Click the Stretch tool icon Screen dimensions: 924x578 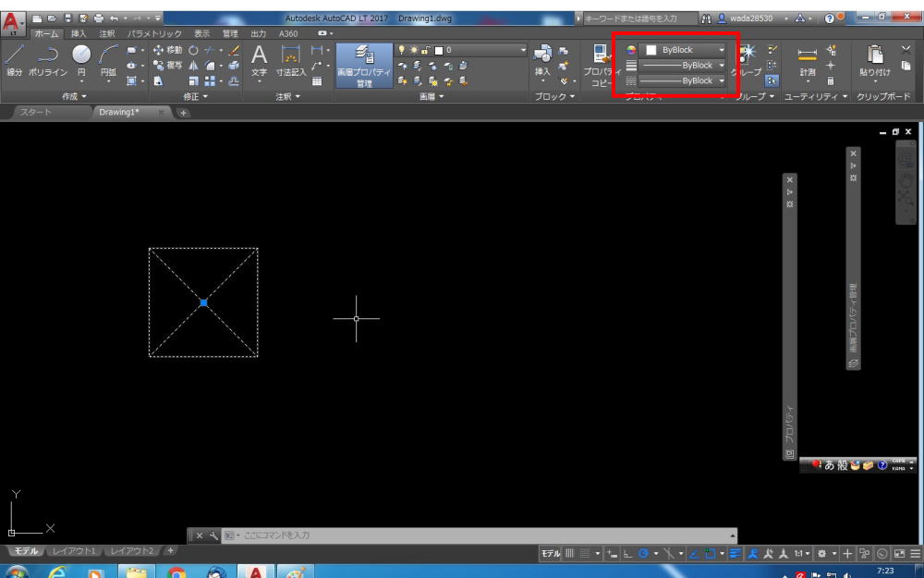(159, 80)
